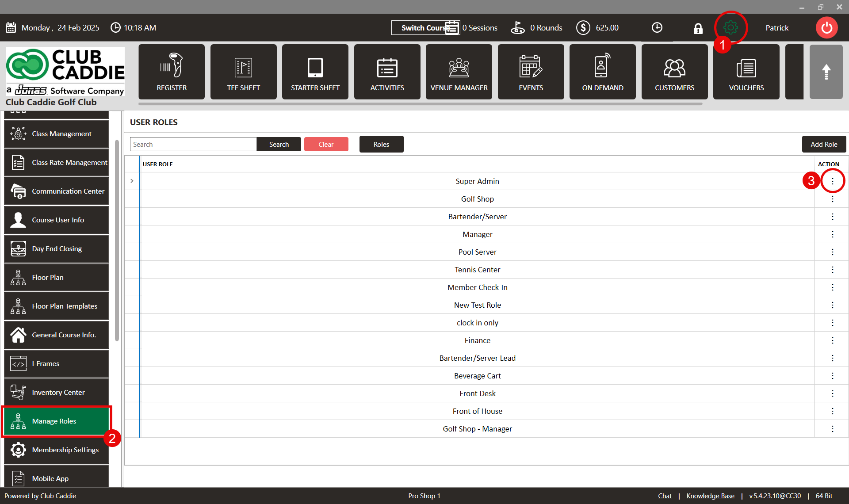Open action menu for Golf Shop - Manager

832,429
